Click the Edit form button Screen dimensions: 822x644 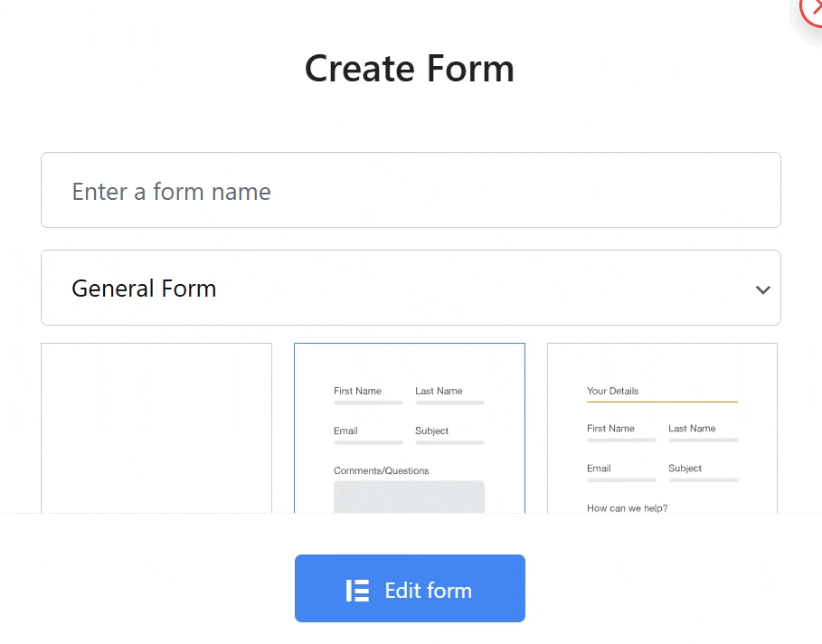410,589
